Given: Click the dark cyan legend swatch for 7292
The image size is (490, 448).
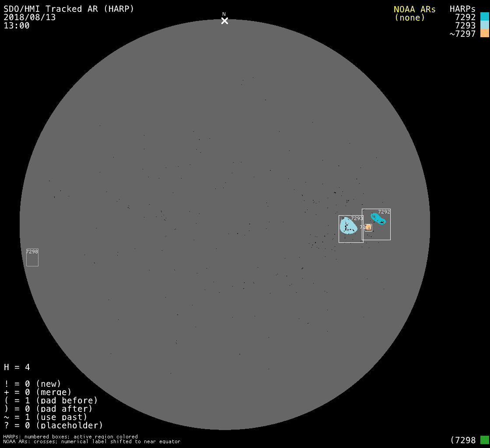Looking at the screenshot, I should tap(484, 17).
